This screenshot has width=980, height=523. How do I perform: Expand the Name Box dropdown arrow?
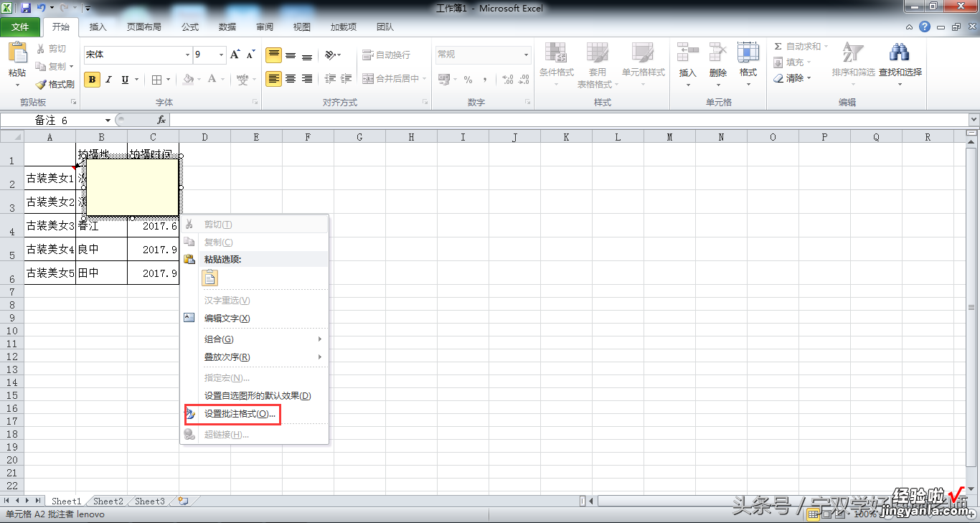point(108,120)
